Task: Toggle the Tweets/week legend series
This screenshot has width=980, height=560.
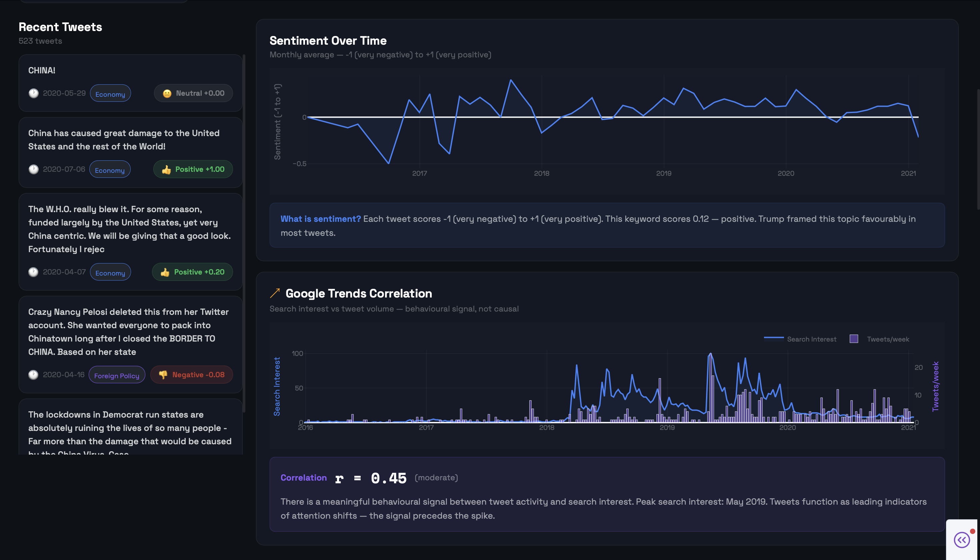Action: click(x=887, y=339)
